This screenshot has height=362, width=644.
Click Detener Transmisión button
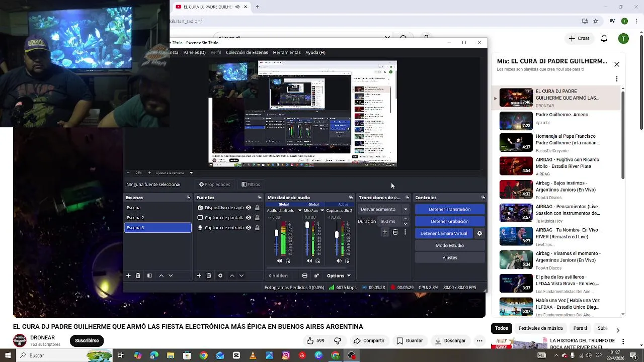(450, 209)
